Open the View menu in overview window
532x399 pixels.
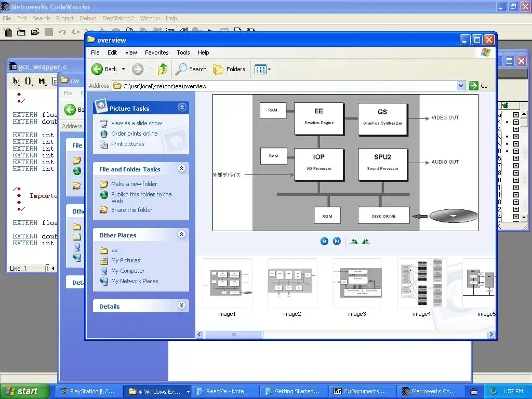(x=131, y=52)
